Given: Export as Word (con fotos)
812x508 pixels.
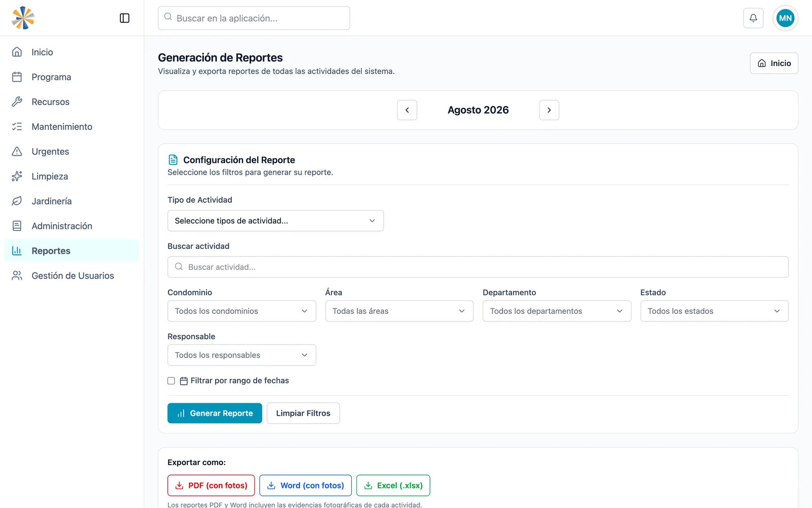Looking at the screenshot, I should [305, 485].
